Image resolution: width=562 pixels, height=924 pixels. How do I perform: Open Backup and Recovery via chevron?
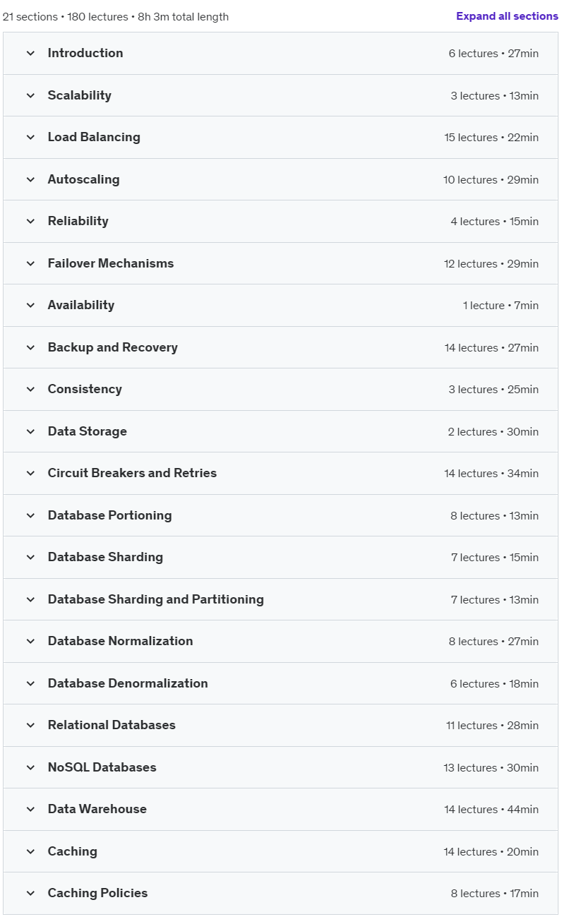point(30,347)
